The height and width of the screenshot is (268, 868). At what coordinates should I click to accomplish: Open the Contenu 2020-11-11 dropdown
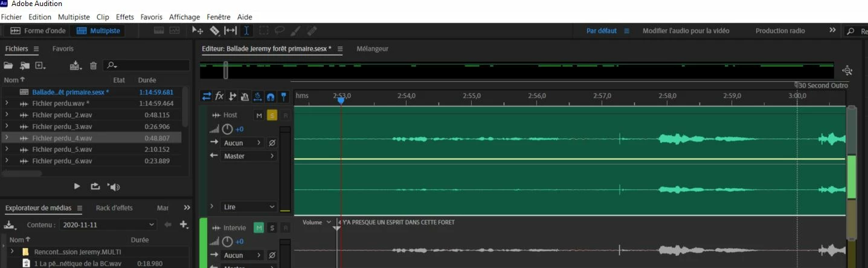click(108, 224)
